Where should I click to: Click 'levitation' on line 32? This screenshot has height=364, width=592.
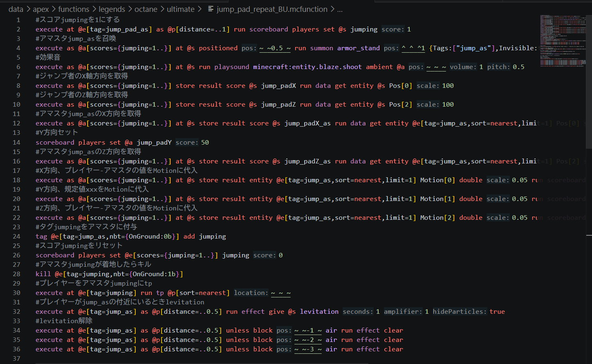click(319, 312)
